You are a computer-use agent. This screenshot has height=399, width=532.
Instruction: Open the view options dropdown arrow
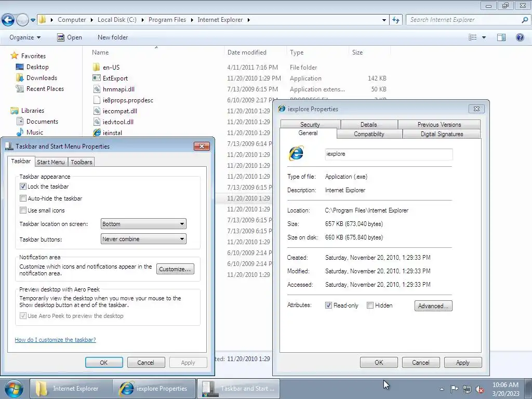pos(484,37)
